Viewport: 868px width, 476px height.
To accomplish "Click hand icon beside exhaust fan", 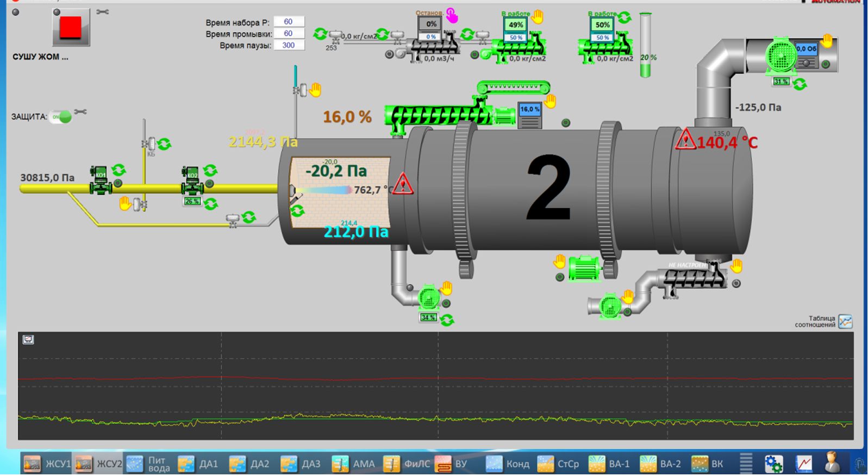I will tap(827, 40).
